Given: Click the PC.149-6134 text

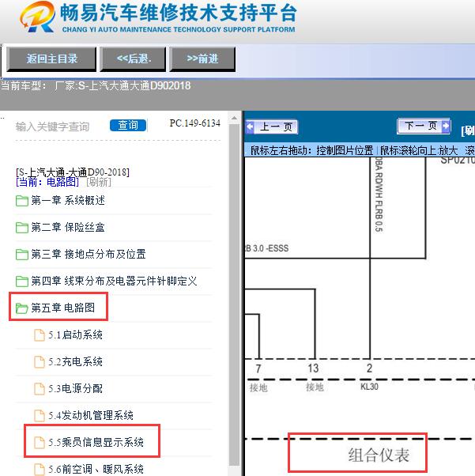Looking at the screenshot, I should (x=195, y=123).
